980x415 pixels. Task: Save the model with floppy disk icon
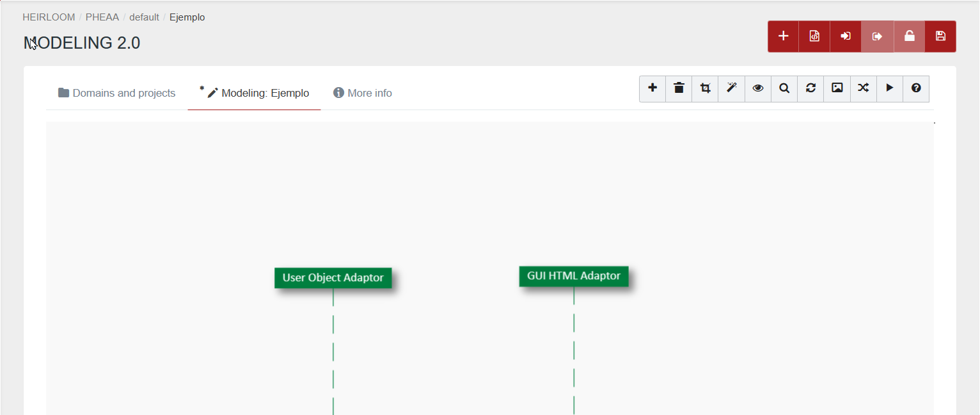click(x=940, y=37)
